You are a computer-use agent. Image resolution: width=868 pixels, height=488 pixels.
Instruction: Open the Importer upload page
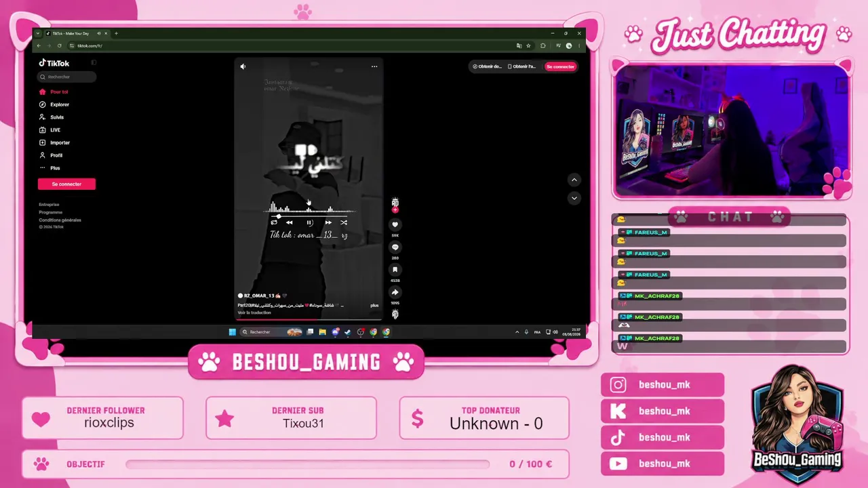[x=55, y=143]
